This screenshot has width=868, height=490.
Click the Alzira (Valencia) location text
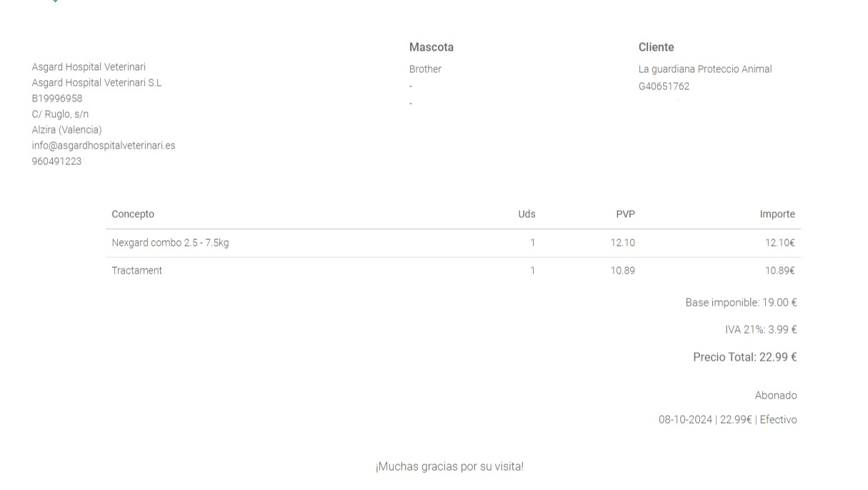tap(66, 130)
